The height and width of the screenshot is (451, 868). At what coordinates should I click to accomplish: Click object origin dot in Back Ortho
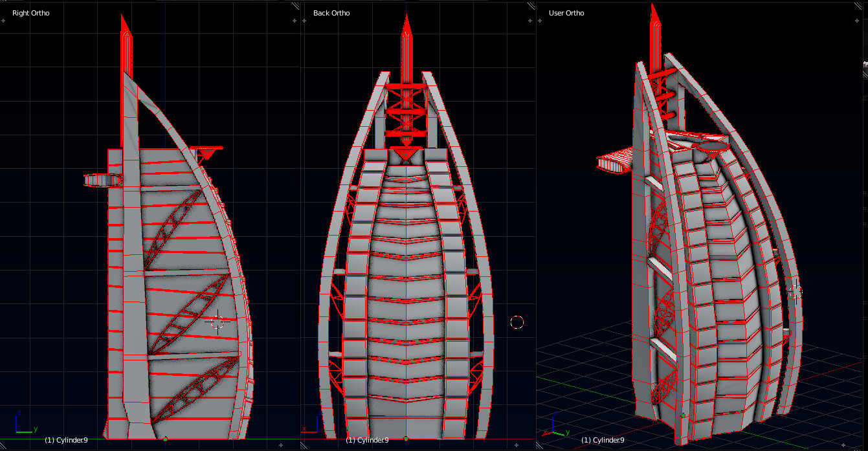(406, 439)
